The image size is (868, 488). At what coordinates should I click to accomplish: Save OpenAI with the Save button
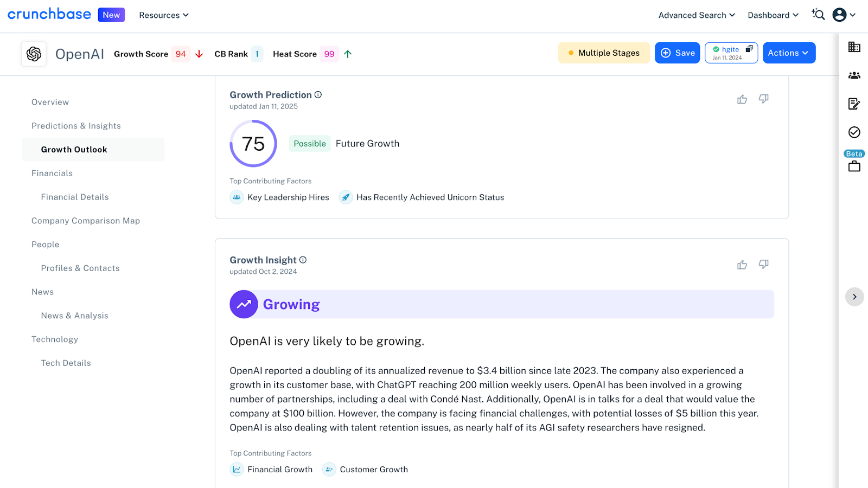(x=678, y=53)
